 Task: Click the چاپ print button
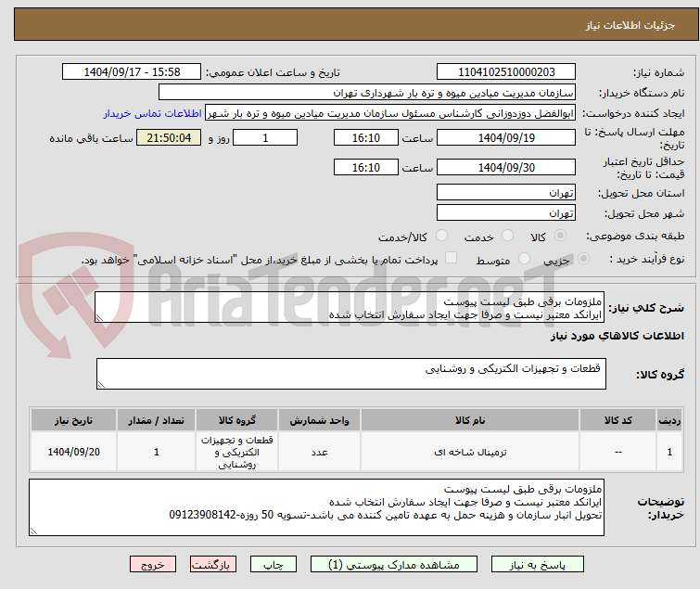(x=274, y=565)
